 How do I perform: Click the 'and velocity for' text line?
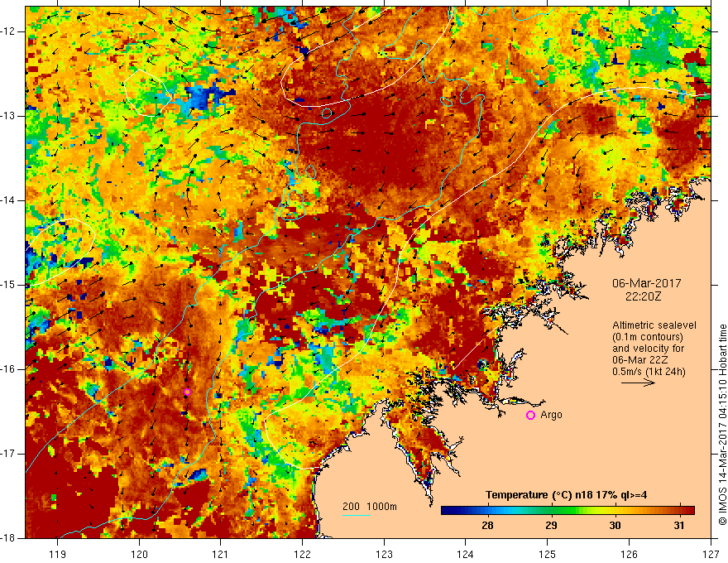coord(648,349)
